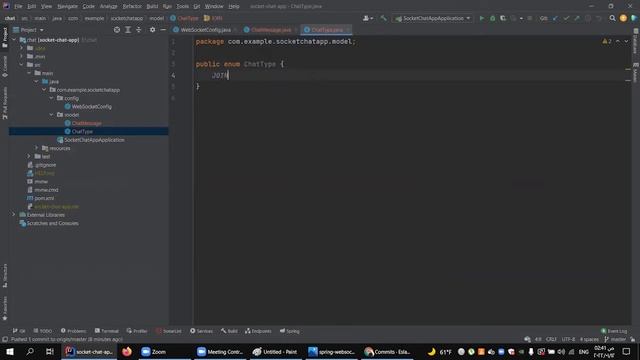
Task: Open the Build menu
Action: click(x=152, y=7)
